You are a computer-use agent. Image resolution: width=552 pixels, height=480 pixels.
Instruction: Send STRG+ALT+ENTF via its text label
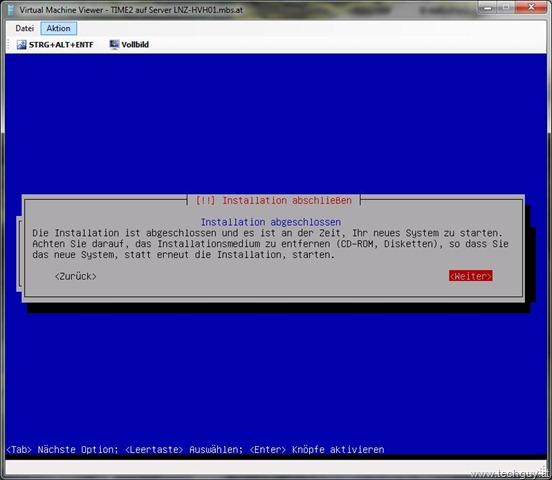pyautogui.click(x=61, y=45)
